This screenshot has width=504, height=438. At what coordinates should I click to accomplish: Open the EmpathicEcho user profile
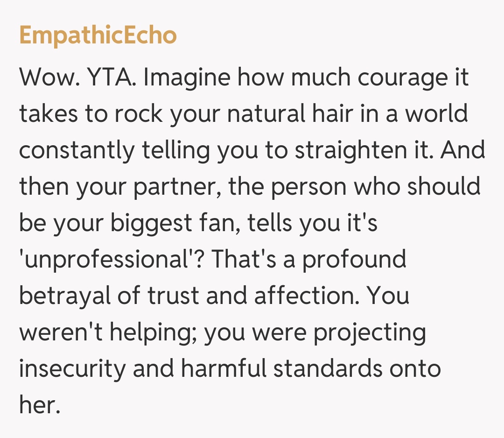[98, 35]
